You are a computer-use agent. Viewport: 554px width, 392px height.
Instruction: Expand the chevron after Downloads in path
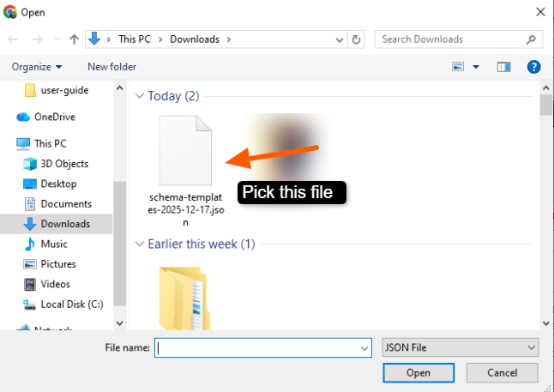229,39
